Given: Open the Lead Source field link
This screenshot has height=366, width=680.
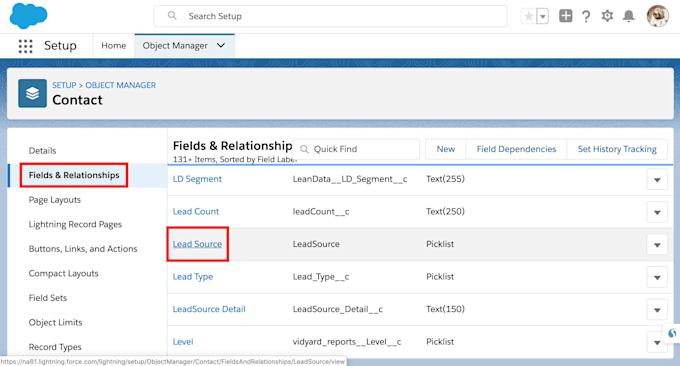Looking at the screenshot, I should pos(197,244).
